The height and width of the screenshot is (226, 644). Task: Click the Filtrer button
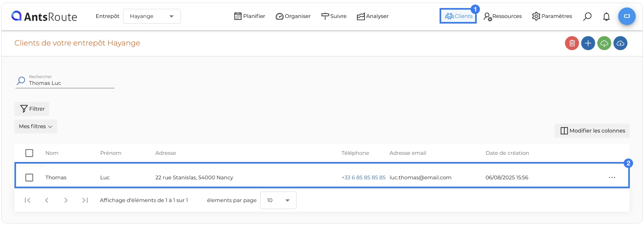32,109
